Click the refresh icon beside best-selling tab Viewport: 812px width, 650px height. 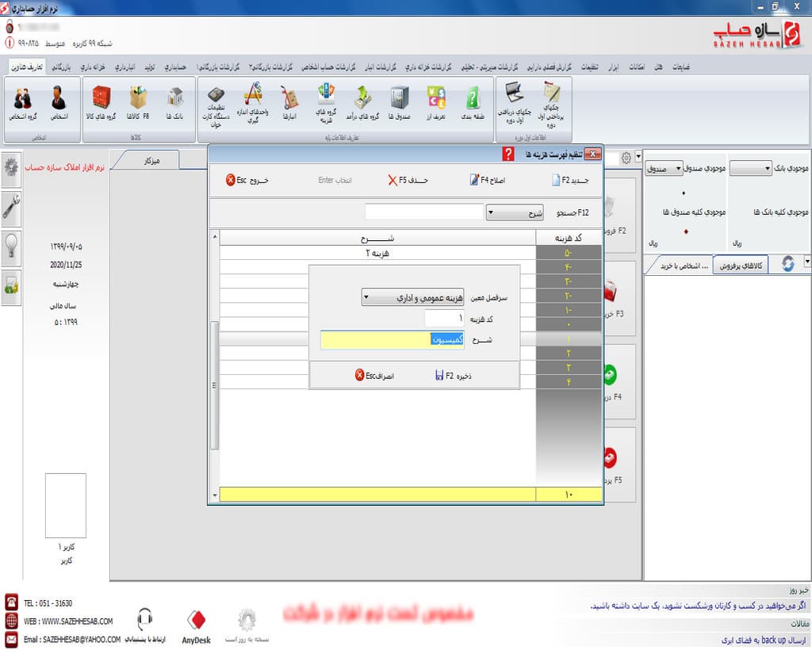coord(787,265)
